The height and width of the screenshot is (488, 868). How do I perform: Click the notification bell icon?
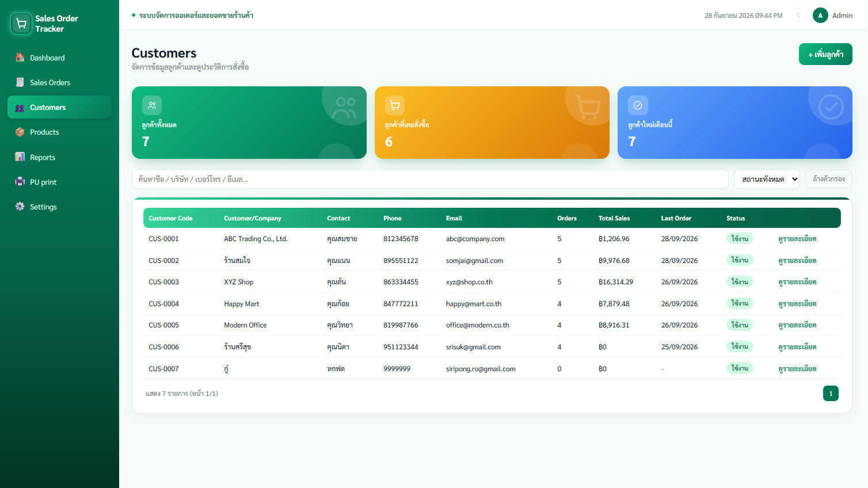(798, 16)
